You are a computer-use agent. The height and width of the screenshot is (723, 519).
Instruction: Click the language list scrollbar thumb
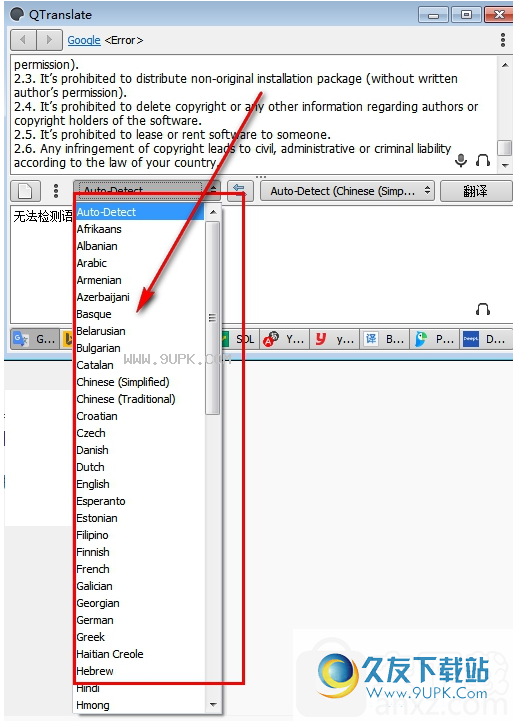212,318
